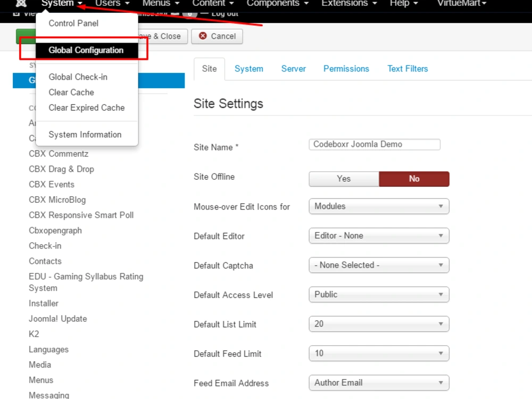Open Default List Limit dropdown
532x399 pixels.
[379, 324]
